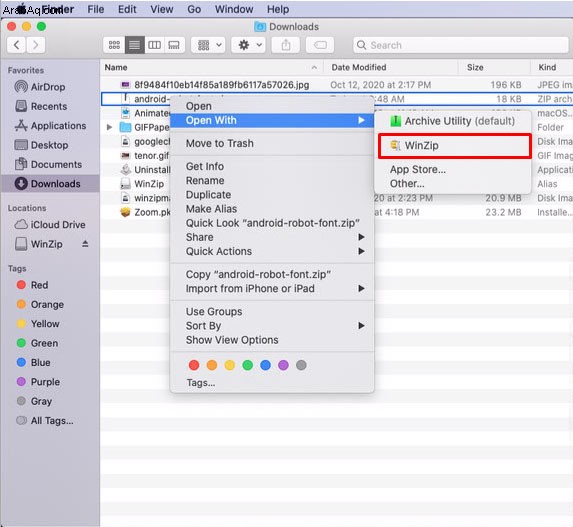Image resolution: width=573 pixels, height=527 pixels.
Task: Choose Rename in context menu
Action: click(272, 181)
